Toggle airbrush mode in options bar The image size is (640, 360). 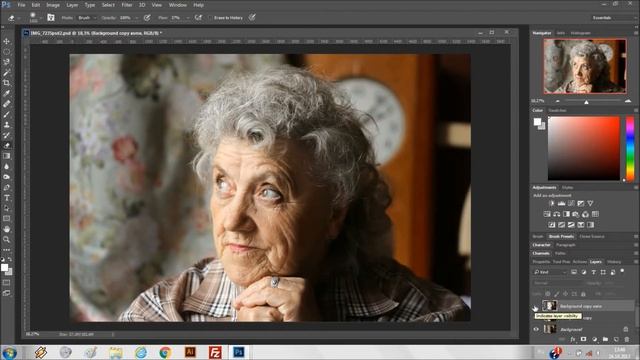click(x=198, y=18)
